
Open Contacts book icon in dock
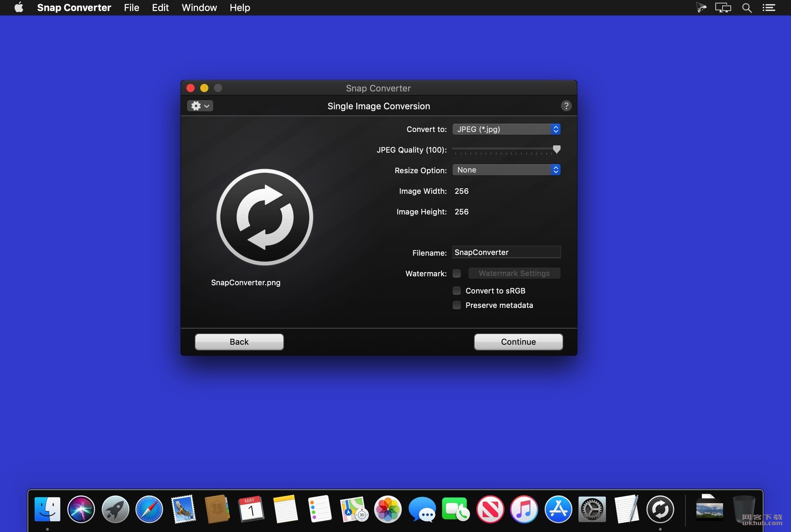pos(217,509)
